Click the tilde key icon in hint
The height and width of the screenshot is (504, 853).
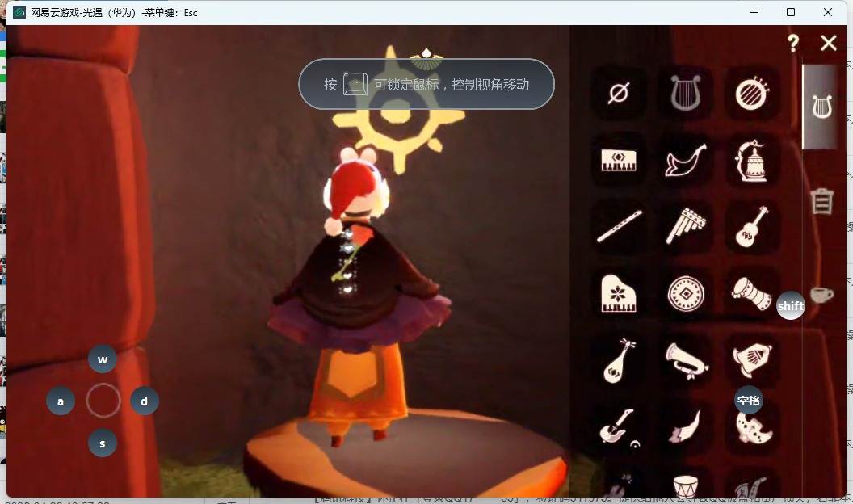(x=355, y=84)
